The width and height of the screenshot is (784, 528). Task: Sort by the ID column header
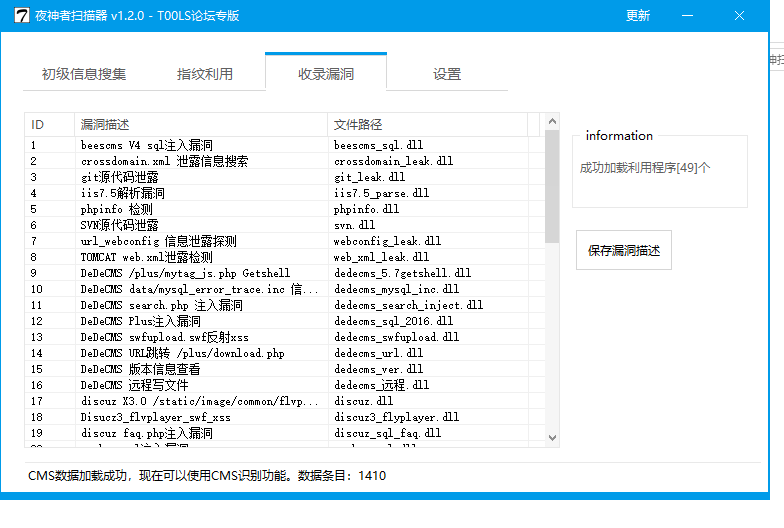click(48, 124)
